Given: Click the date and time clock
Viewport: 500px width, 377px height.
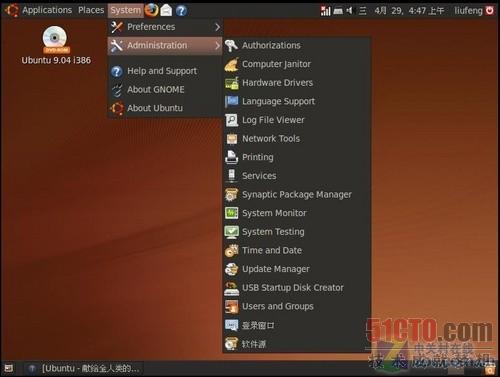Looking at the screenshot, I should click(409, 11).
